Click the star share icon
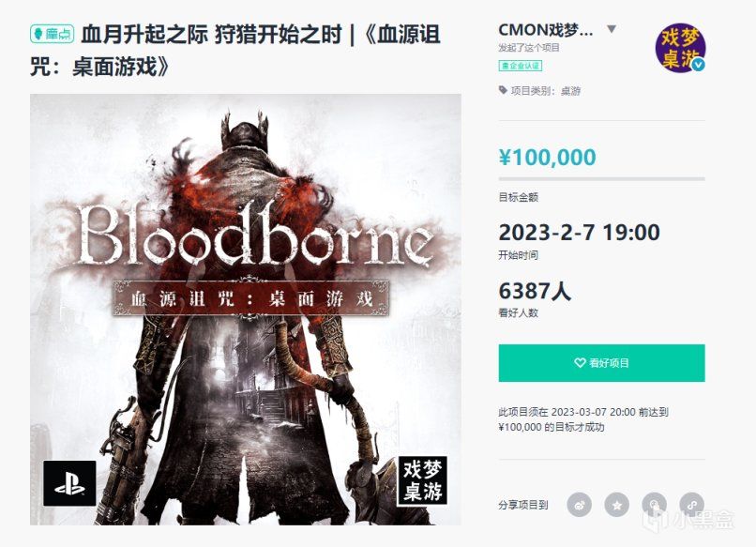Image resolution: width=756 pixels, height=547 pixels. pyautogui.click(x=617, y=503)
